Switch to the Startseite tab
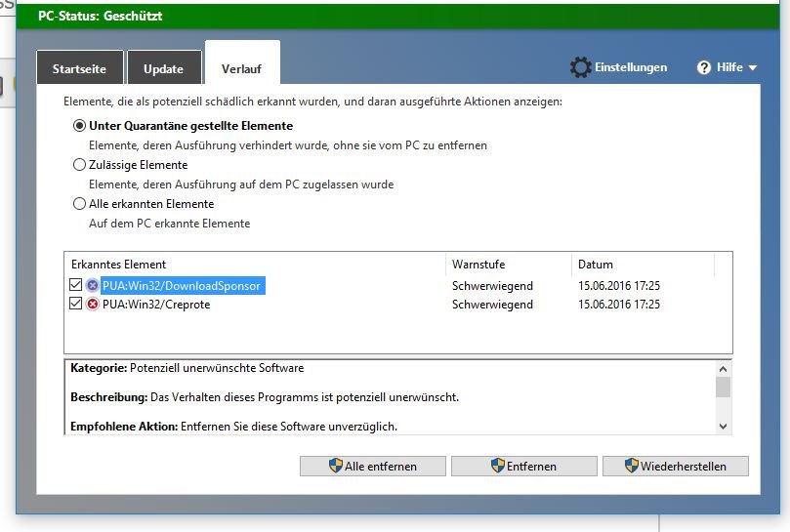790x532 pixels. coord(80,67)
